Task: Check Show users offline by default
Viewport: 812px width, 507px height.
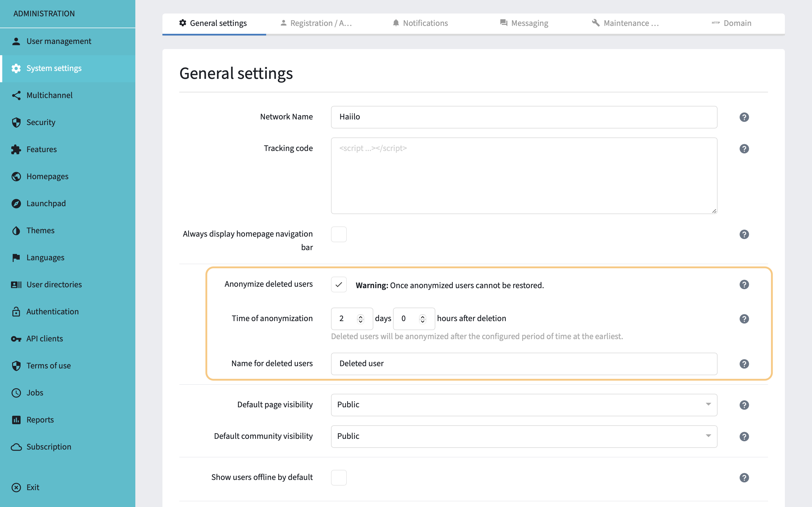Action: (x=339, y=477)
